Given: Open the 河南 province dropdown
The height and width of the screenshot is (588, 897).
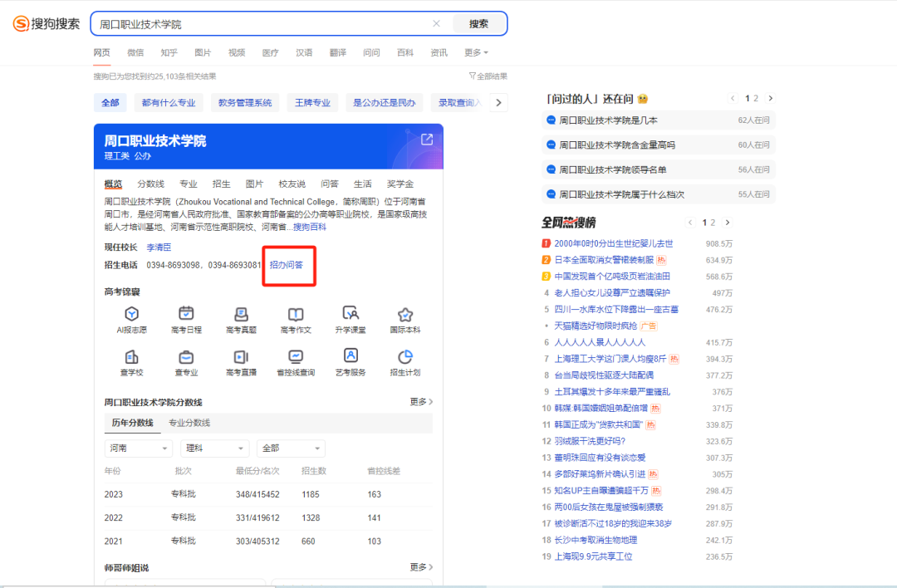Looking at the screenshot, I should [x=139, y=448].
